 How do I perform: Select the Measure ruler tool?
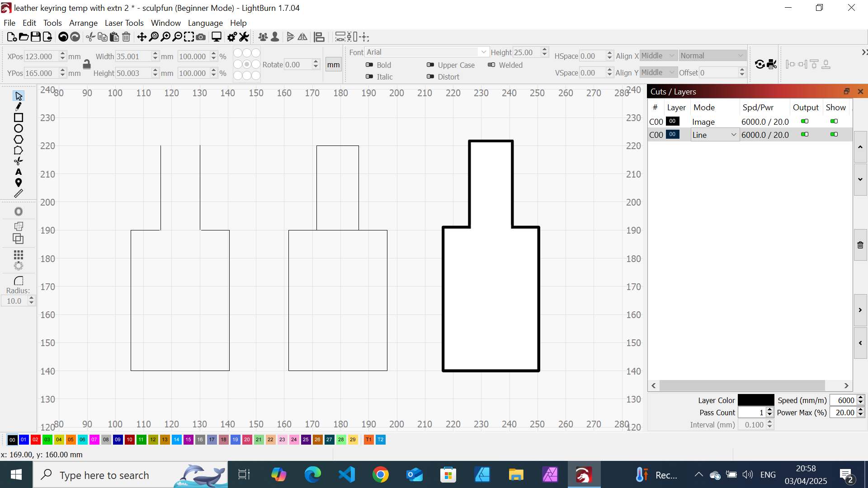point(19,194)
